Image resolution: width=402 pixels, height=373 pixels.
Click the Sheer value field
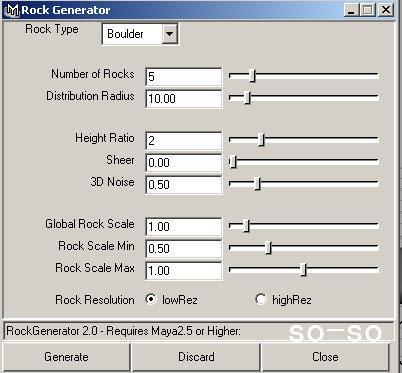tap(184, 163)
